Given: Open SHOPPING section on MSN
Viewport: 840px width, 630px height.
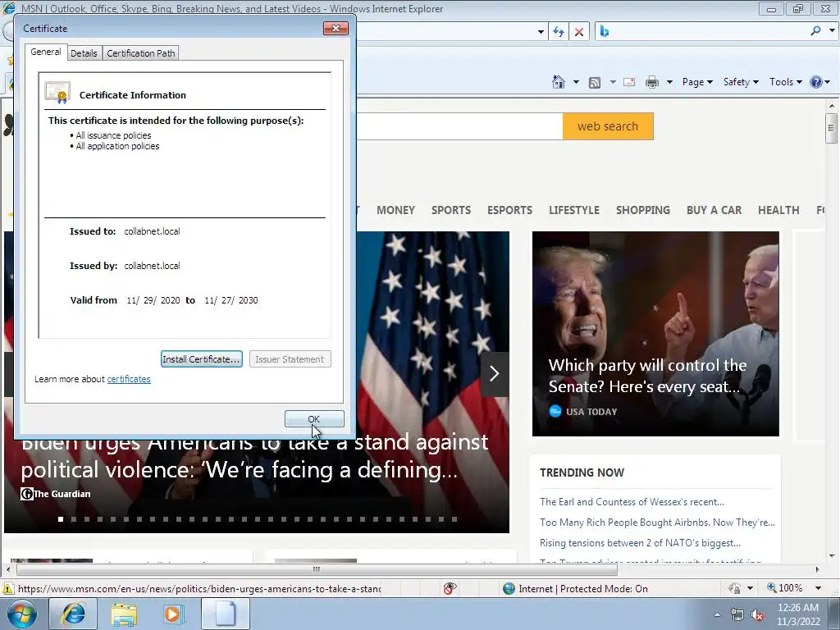Looking at the screenshot, I should 643,210.
